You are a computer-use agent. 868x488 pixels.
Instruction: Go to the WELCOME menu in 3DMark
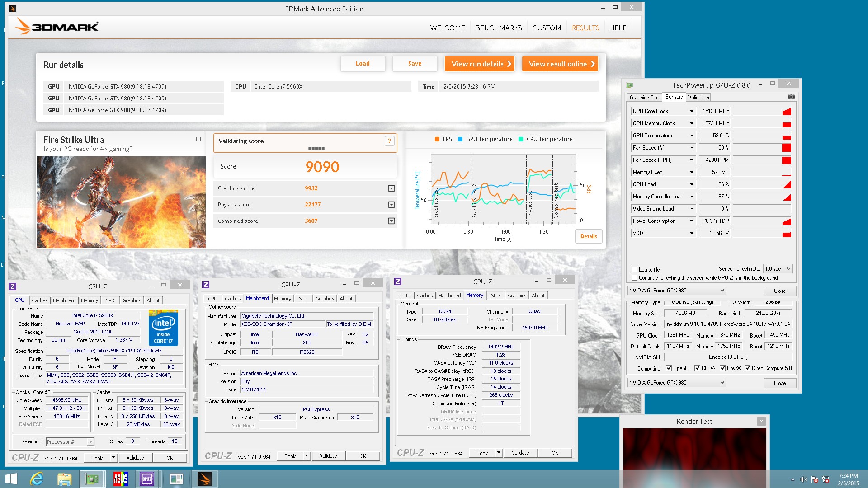click(x=447, y=28)
